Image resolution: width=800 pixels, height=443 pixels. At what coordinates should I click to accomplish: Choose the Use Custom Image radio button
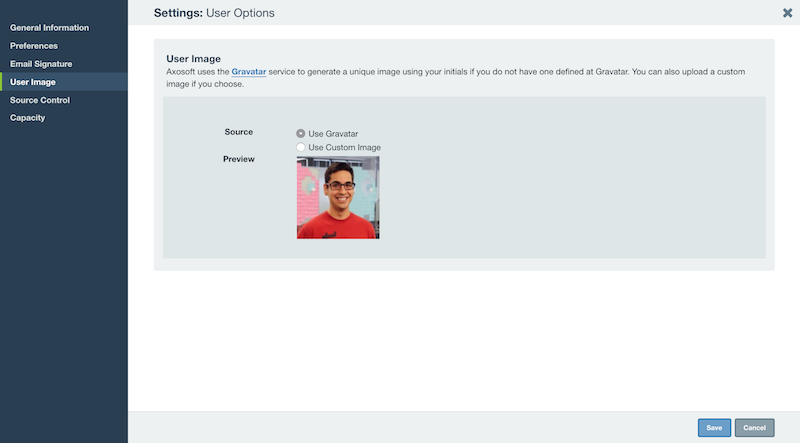[301, 147]
